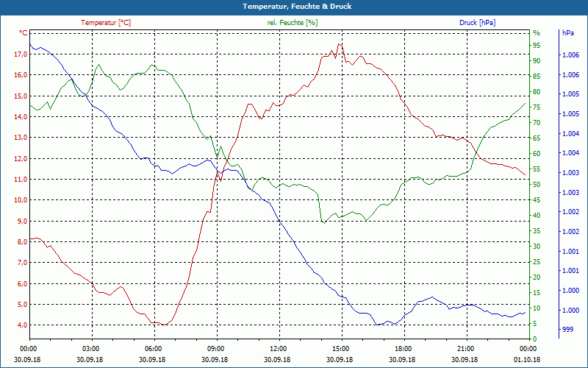Select the green 'rel. Feuchte [%]' legend label

[292, 23]
